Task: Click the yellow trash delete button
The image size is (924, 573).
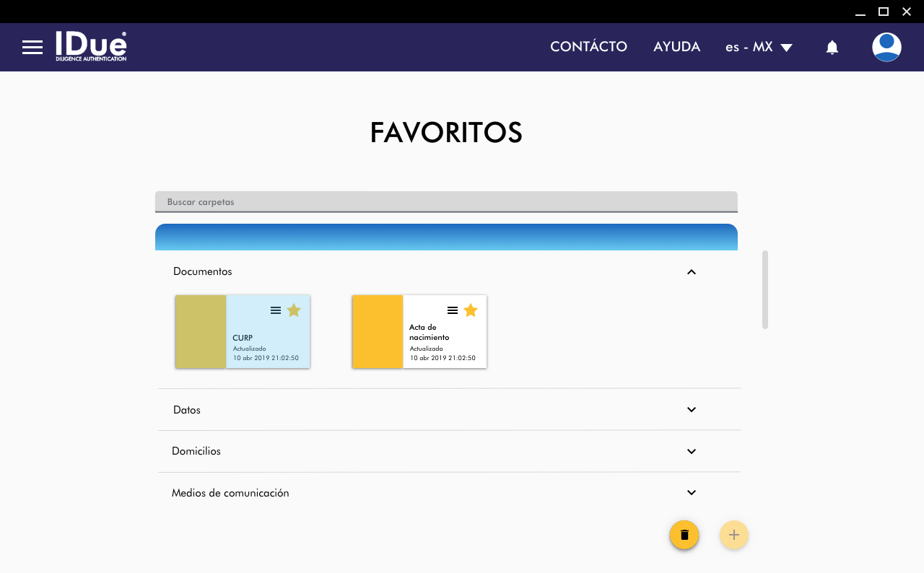Action: (x=684, y=535)
